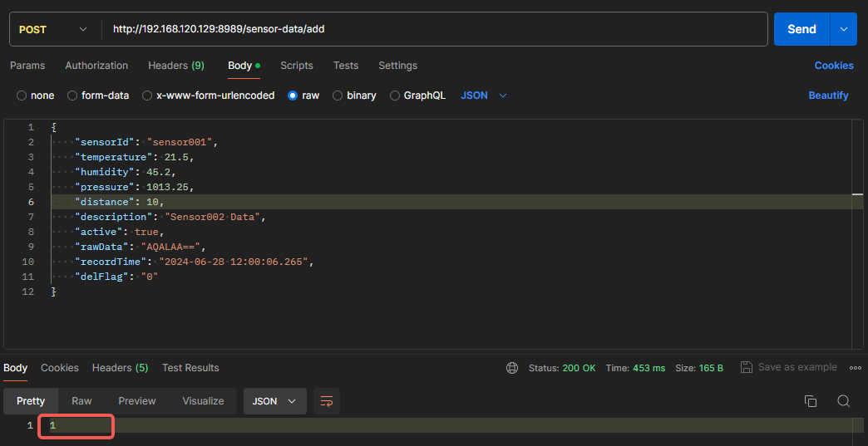This screenshot has width=868, height=446.
Task: Click the request URL input field
Action: point(432,29)
